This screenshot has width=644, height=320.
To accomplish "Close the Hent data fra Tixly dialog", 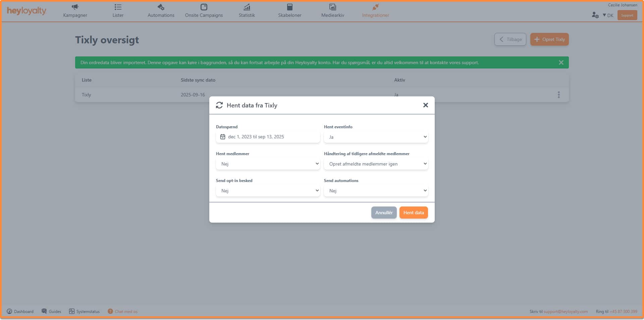I will (x=425, y=105).
